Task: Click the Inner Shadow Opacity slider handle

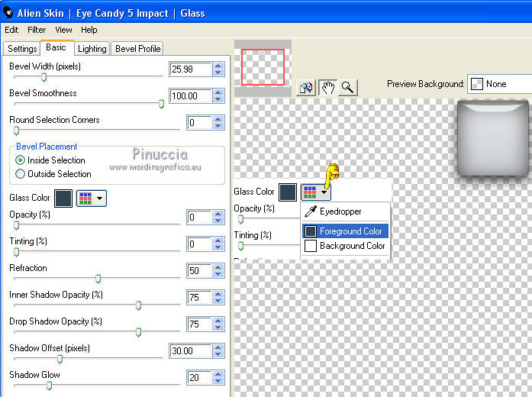Action: 138,305
